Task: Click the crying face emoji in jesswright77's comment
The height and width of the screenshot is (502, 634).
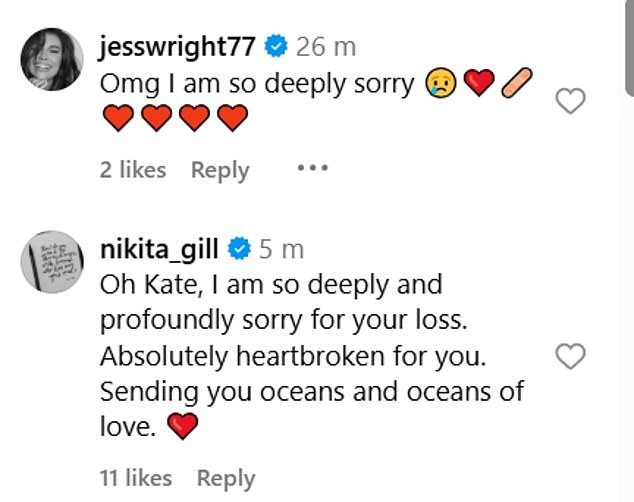Action: 440,84
